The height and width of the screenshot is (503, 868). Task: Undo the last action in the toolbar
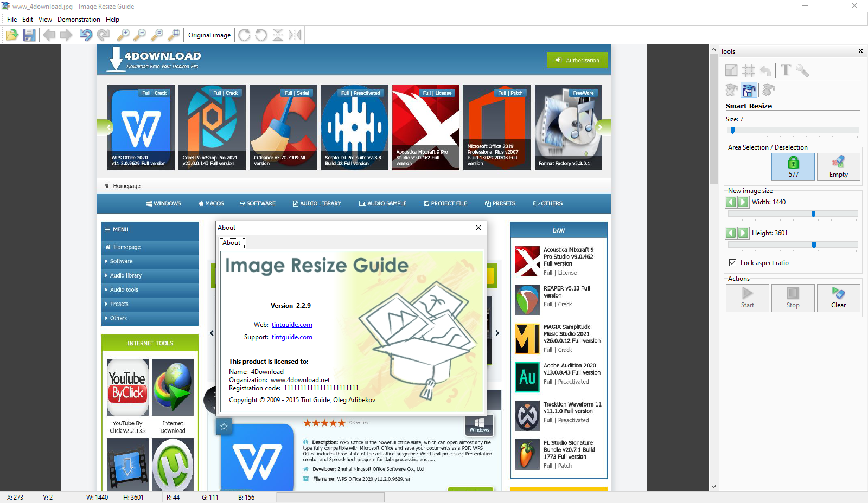click(x=86, y=35)
